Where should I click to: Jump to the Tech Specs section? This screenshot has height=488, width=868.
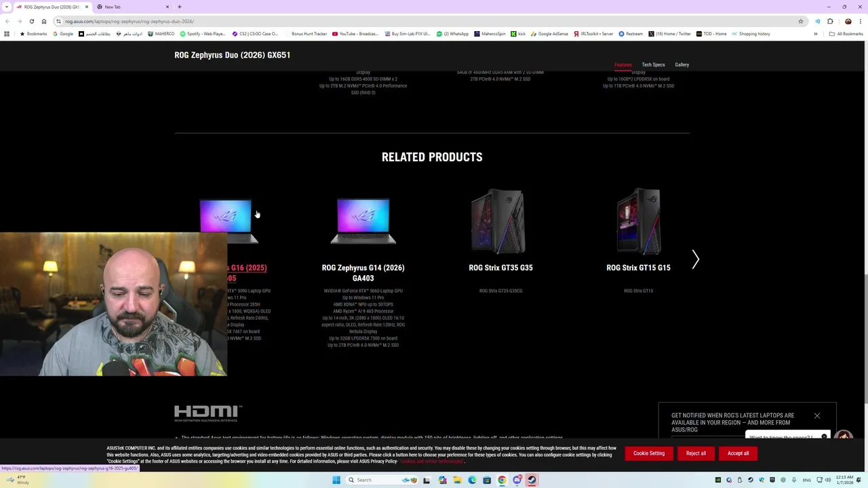click(653, 64)
